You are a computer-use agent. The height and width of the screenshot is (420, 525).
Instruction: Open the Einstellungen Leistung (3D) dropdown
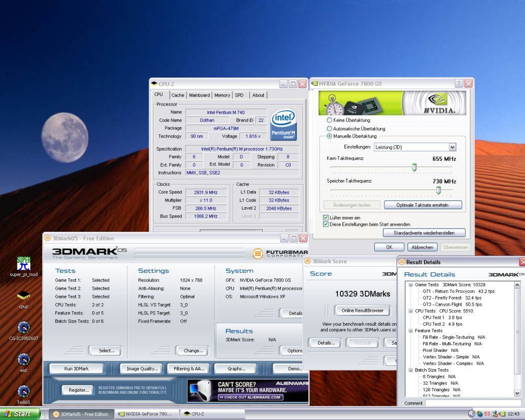point(415,147)
